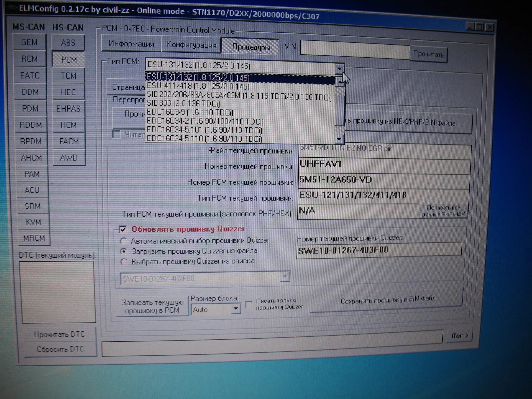Select the AWD module button
532x399 pixels.
pyautogui.click(x=69, y=158)
